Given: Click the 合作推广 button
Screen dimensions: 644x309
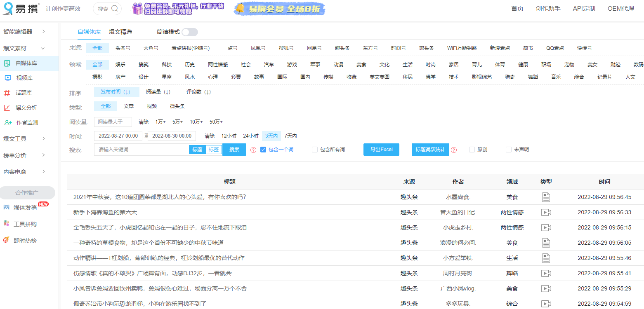Looking at the screenshot, I should click(27, 193).
